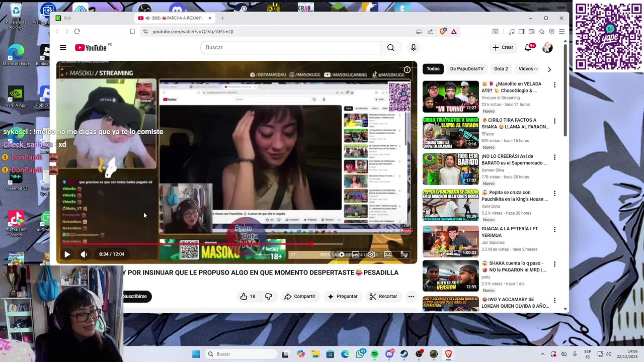
Task: Open options for SHAKA cuenta lo q paso video
Action: [554, 264]
